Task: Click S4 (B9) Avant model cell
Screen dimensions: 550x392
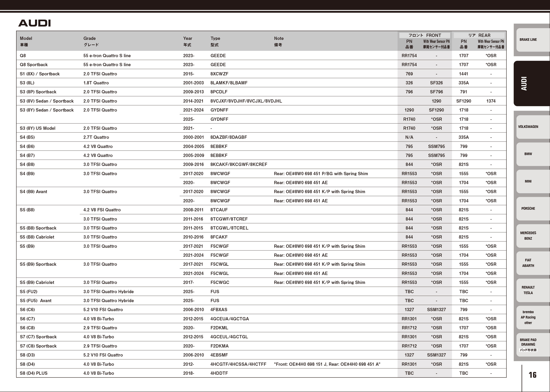Action: tap(33, 192)
